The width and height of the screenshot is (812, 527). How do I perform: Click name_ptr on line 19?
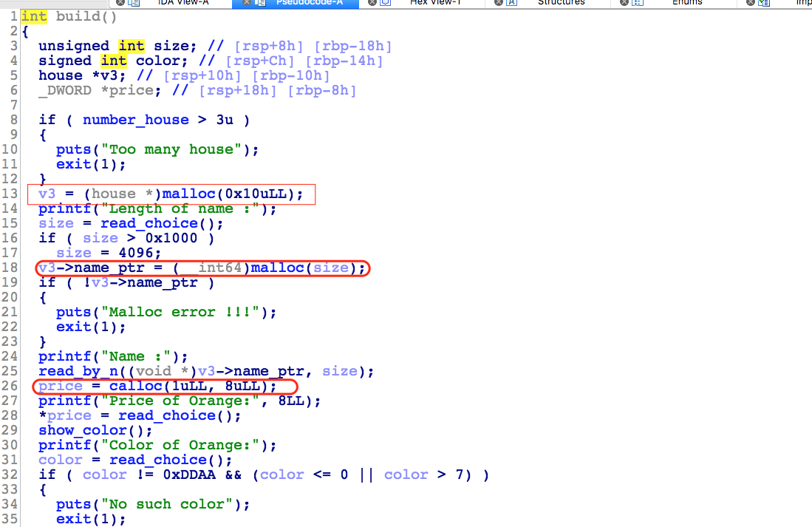tap(162, 283)
